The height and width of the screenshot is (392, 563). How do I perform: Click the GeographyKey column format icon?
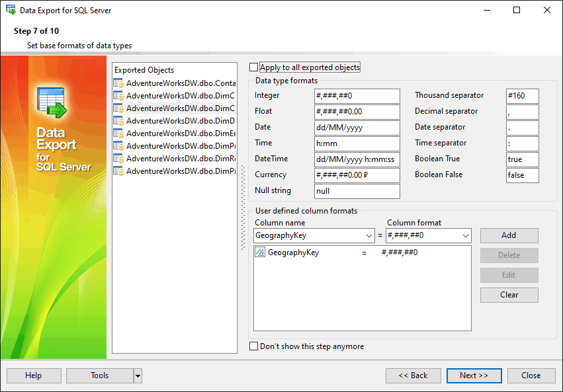[x=261, y=253]
